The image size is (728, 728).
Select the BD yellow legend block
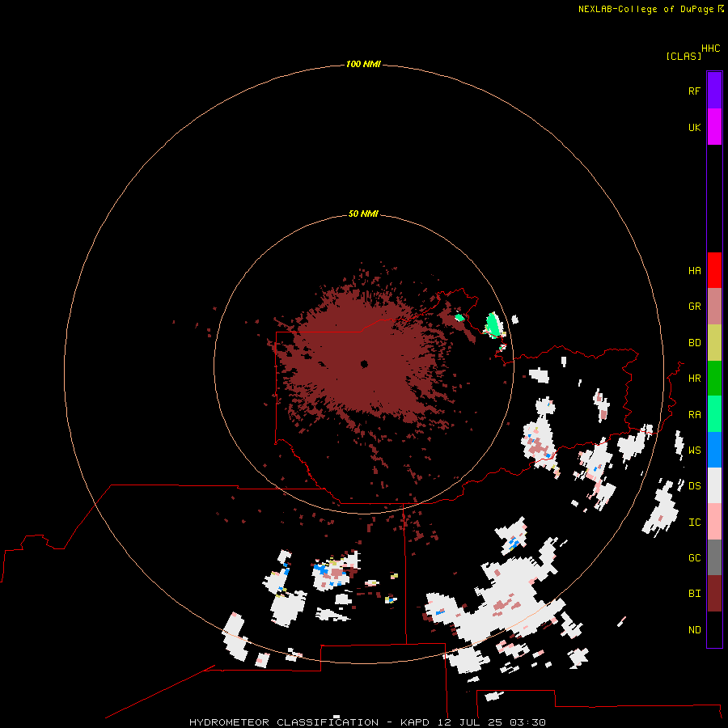714,343
